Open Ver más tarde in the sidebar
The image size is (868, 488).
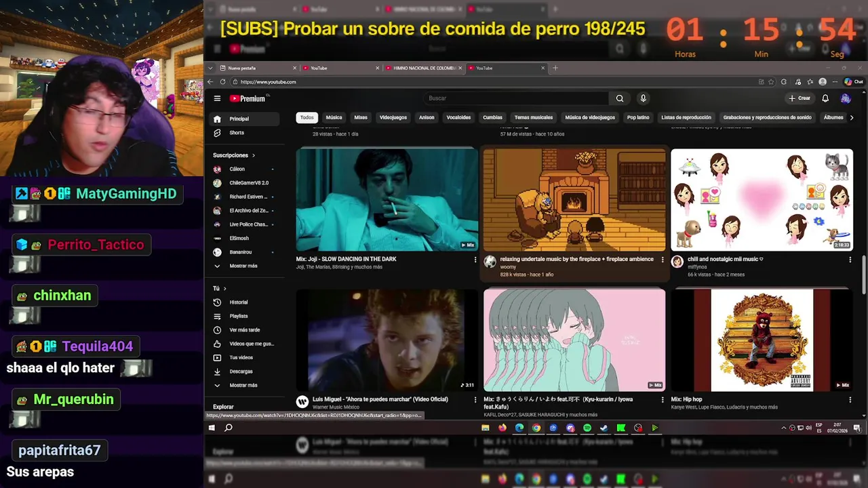[x=245, y=330]
